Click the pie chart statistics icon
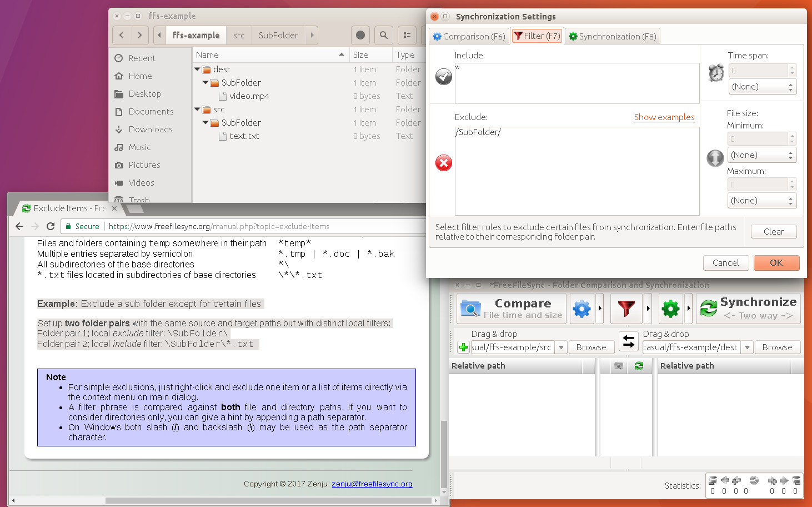 click(x=754, y=480)
